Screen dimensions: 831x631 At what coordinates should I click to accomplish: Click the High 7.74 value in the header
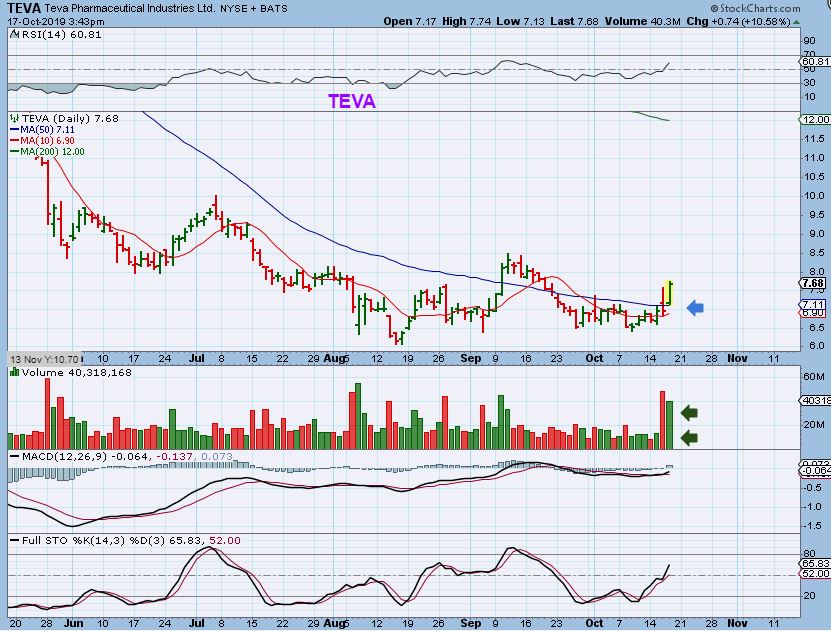[x=466, y=22]
